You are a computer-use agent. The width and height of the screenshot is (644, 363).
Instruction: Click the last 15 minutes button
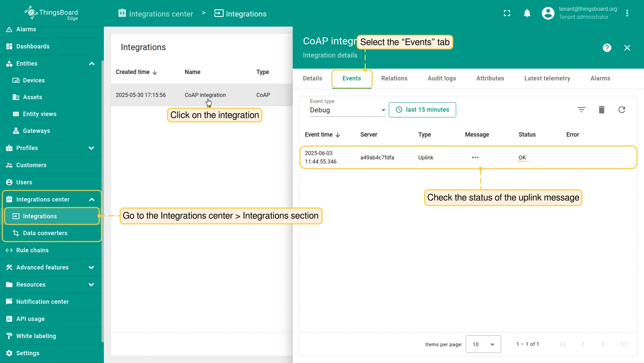[422, 110]
